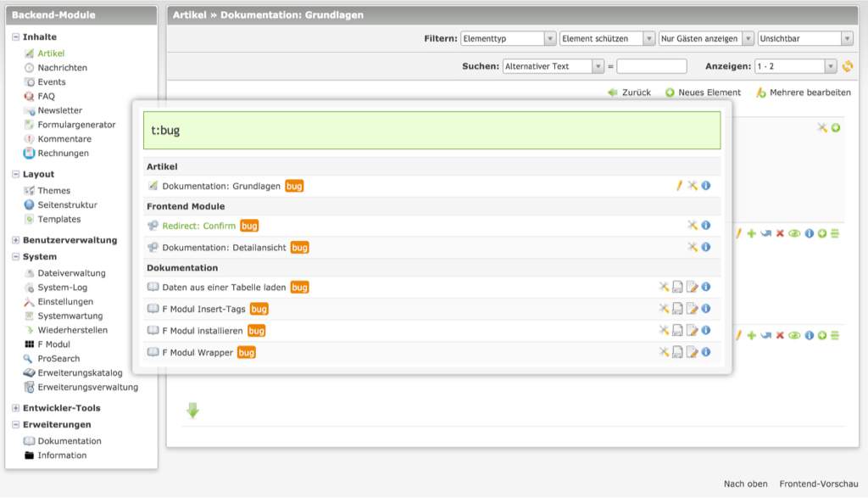Screen dimensions: 868x498
Task: Open tools icon for Redirect: Confirm module
Action: click(x=693, y=225)
